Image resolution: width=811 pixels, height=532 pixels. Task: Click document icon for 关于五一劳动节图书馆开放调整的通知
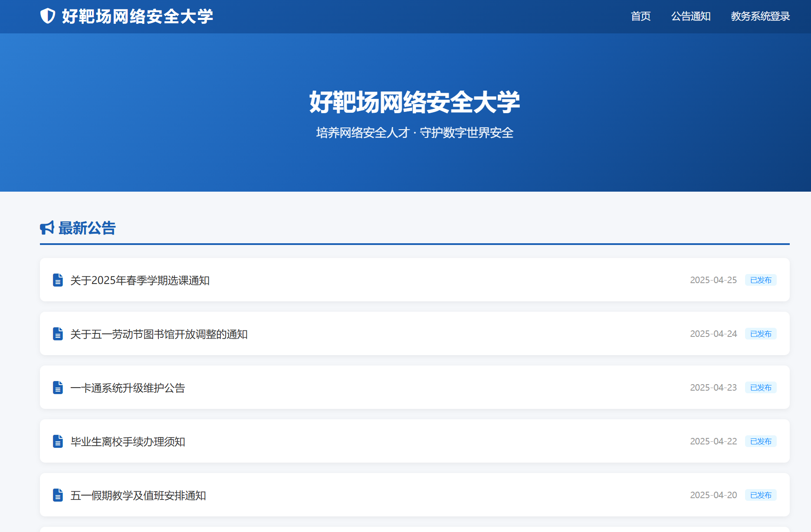58,334
